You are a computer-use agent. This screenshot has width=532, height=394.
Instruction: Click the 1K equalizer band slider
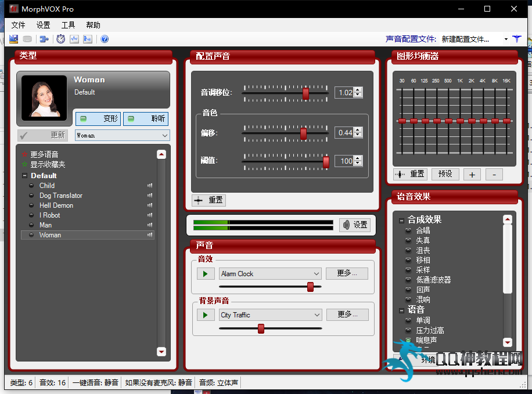click(x=460, y=121)
